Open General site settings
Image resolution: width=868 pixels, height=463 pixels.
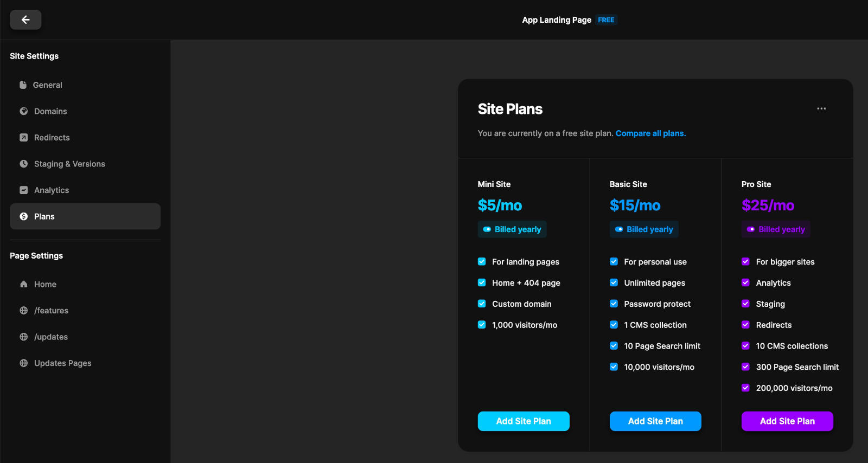tap(85, 85)
